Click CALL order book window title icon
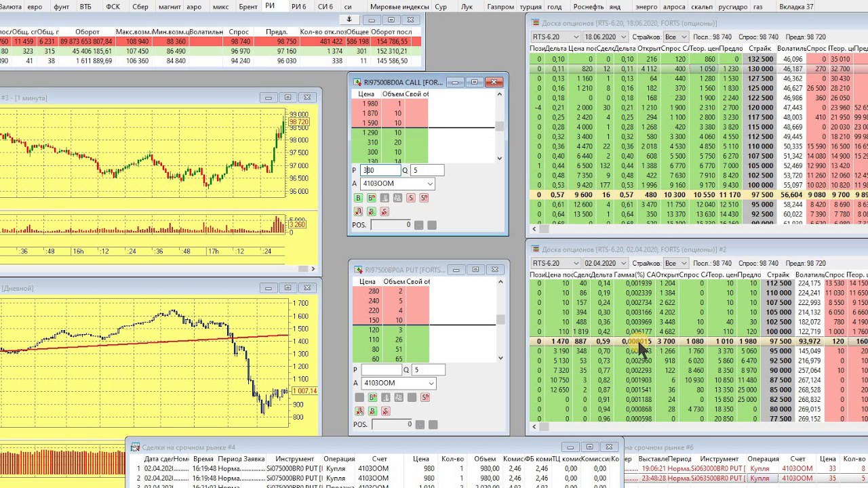Viewport: 868px width, 488px height. [357, 82]
